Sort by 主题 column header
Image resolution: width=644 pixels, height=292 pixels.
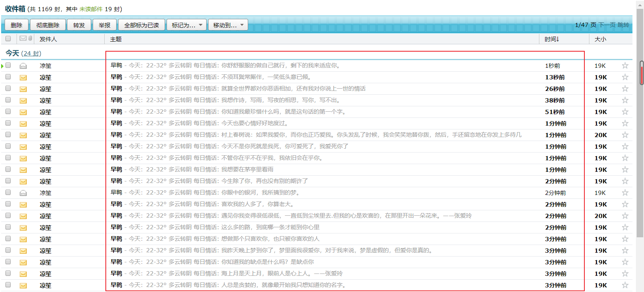coord(116,39)
